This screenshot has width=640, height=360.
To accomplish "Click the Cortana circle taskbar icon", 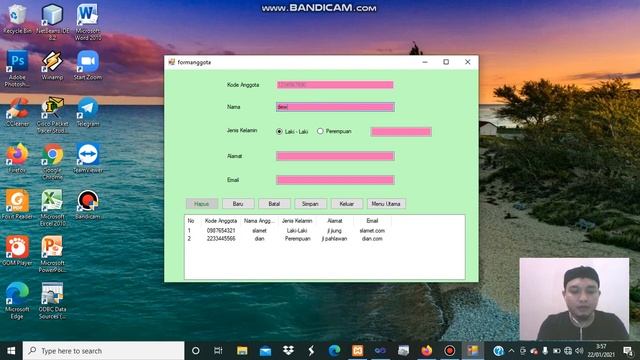I will click(196, 351).
